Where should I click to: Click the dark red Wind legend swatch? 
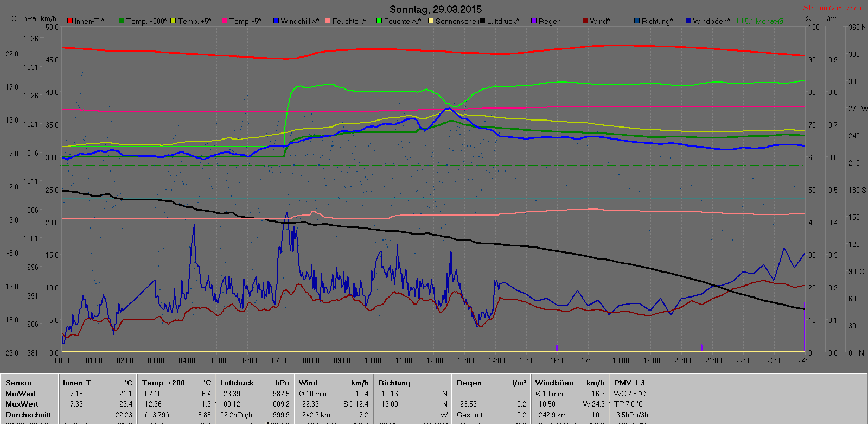pyautogui.click(x=585, y=21)
